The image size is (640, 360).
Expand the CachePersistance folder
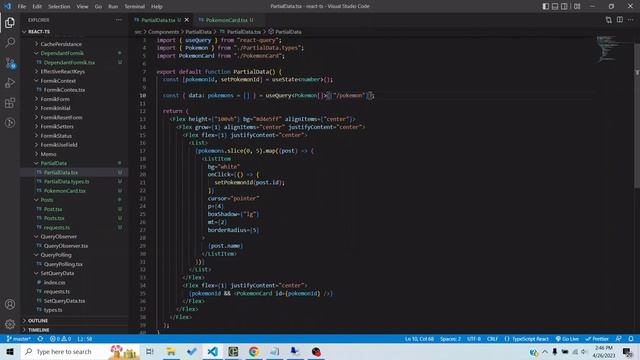pos(61,44)
